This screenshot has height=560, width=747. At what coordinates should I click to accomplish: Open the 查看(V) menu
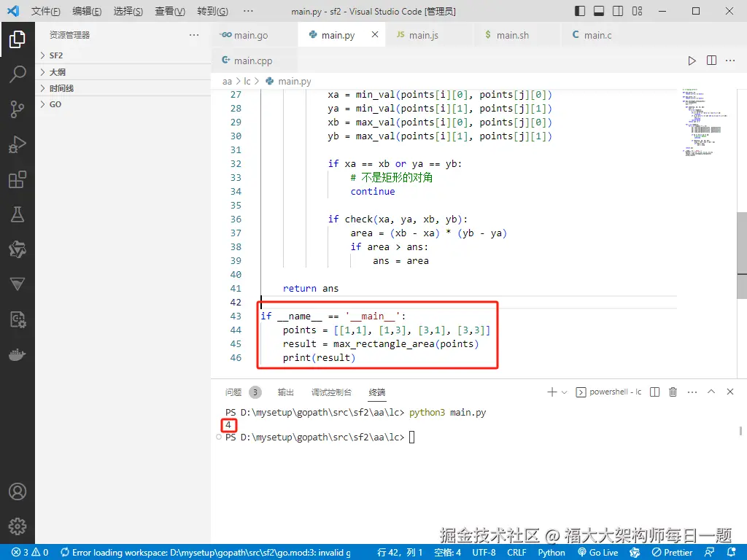[x=170, y=11]
